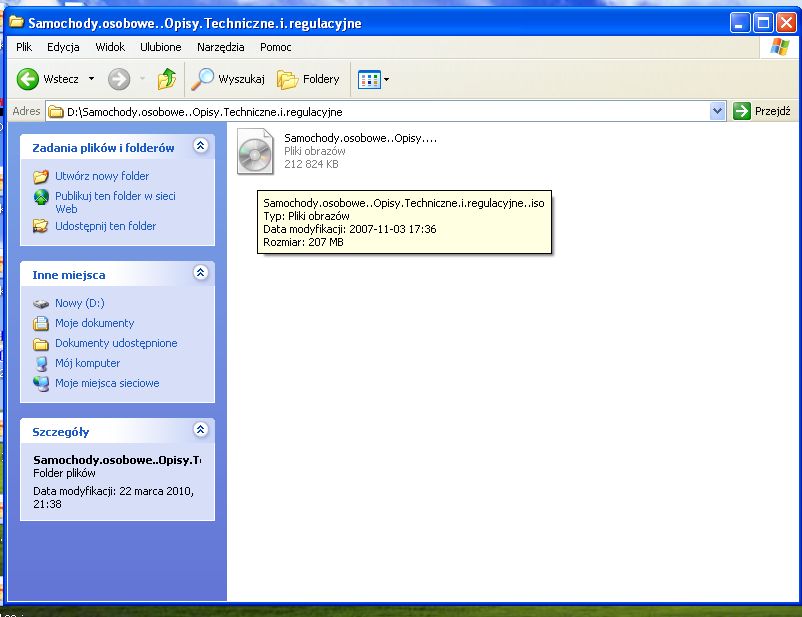Click Utwórz nowy folder link
Screen dimensions: 802x617
tap(102, 176)
